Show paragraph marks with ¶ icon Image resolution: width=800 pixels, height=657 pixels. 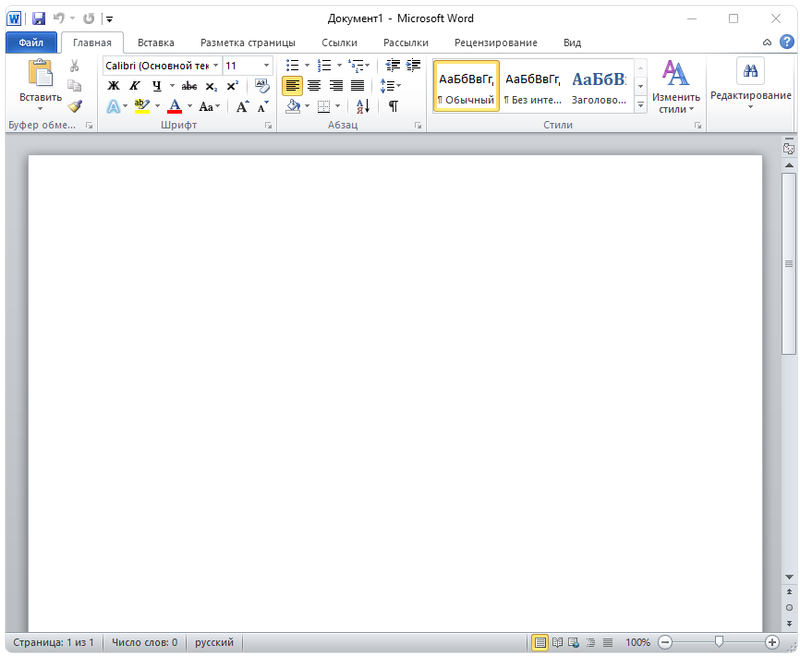click(393, 106)
